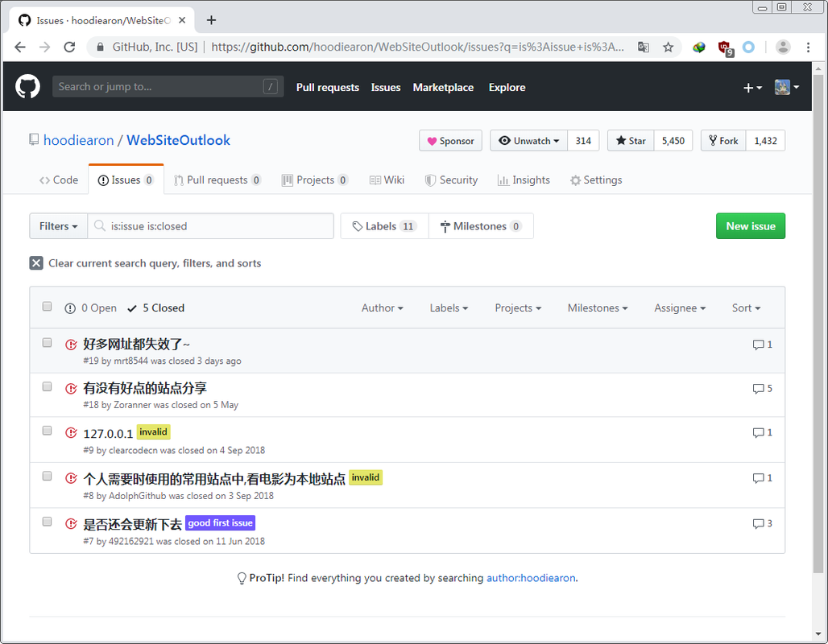Click the translate page icon in address bar

pos(644,47)
